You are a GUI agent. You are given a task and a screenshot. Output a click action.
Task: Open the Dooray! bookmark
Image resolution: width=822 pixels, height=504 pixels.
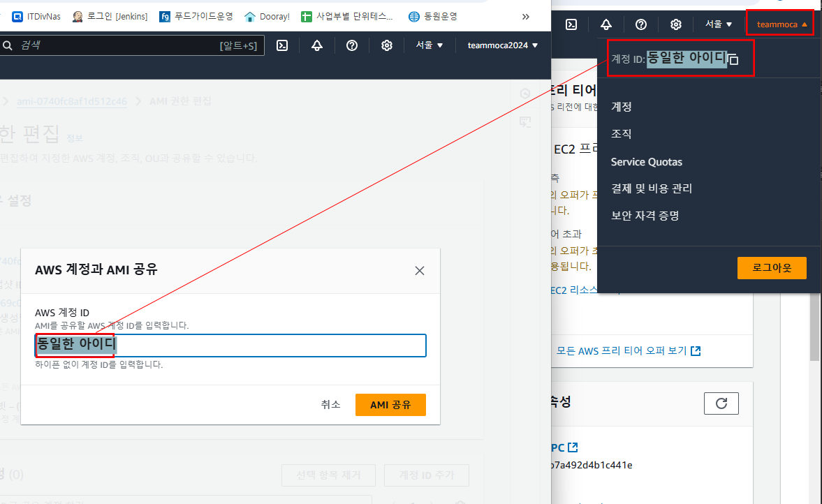point(267,16)
